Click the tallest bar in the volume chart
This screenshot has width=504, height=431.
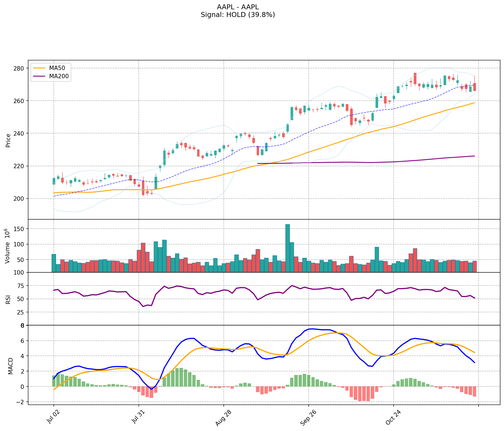click(x=287, y=248)
